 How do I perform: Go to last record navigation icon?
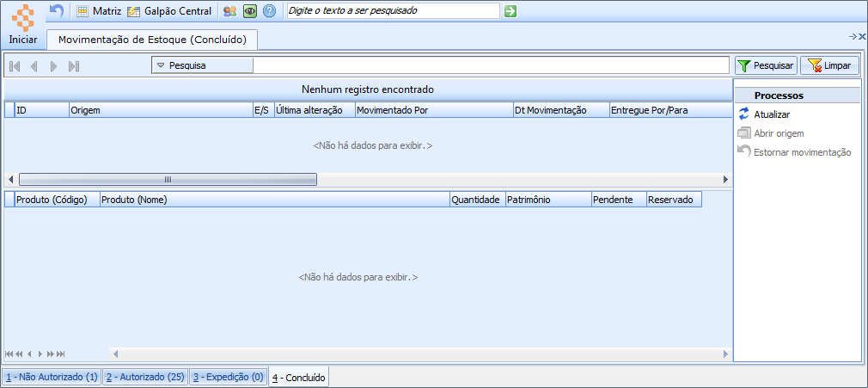[74, 66]
